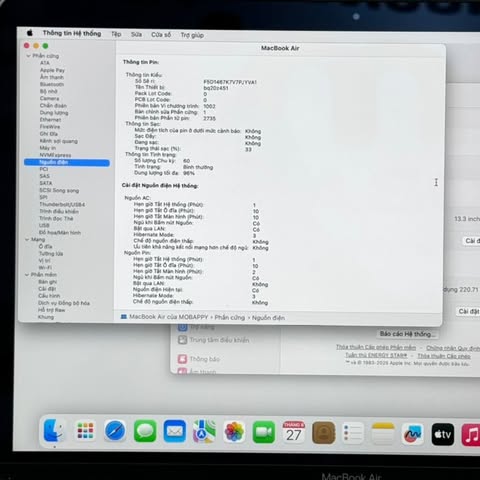Image resolution: width=480 pixels, height=480 pixels.
Task: Select Đồ họa/Màn hình in the sidebar
Action: [x=60, y=232]
